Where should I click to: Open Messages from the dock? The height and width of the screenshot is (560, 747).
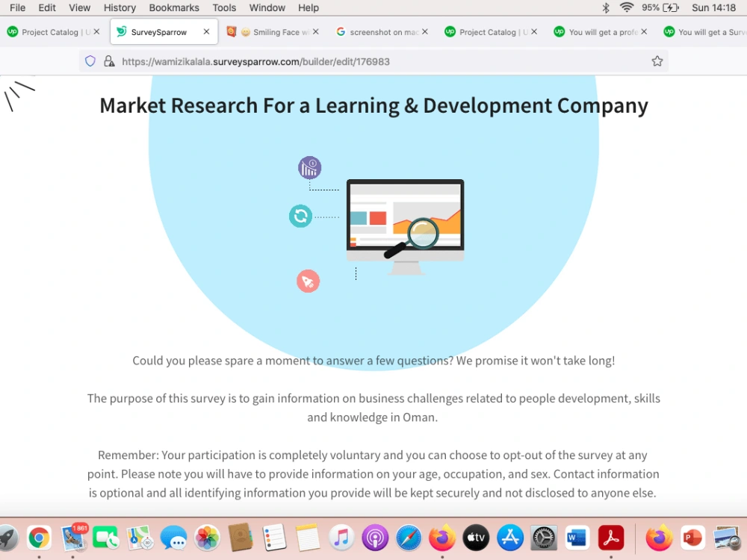[173, 538]
